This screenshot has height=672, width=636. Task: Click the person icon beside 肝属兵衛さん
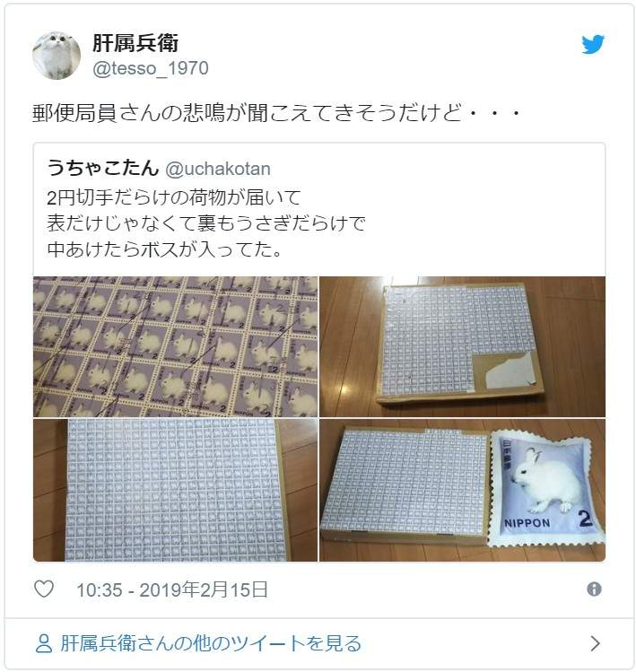(44, 643)
